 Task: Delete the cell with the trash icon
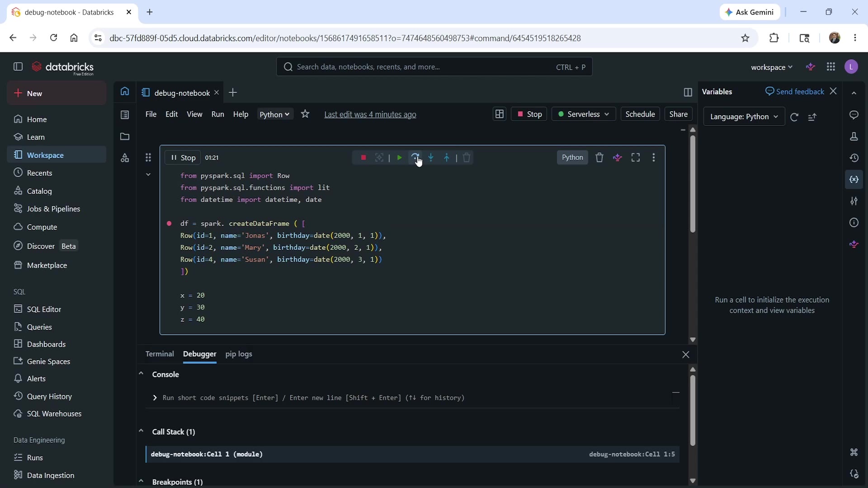[599, 158]
